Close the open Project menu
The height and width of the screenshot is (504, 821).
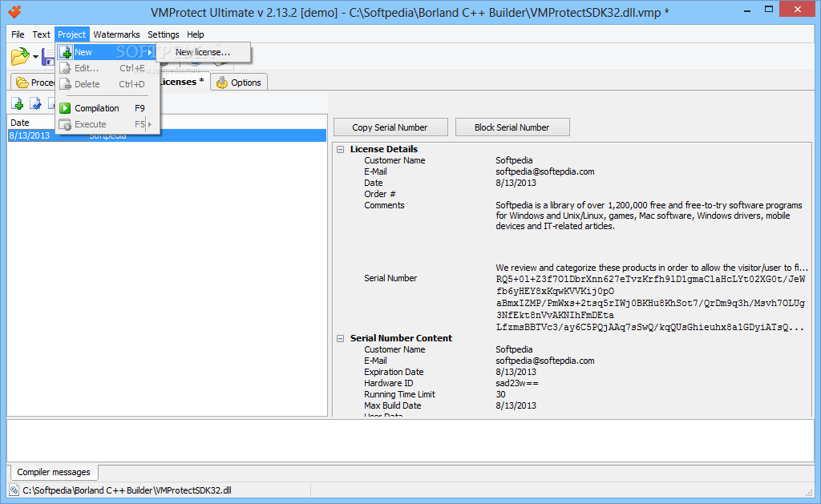point(71,34)
